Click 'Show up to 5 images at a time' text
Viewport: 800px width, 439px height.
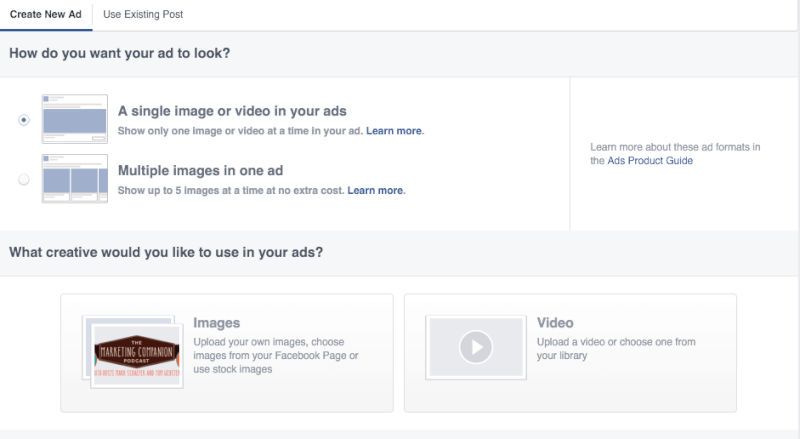pyautogui.click(x=230, y=190)
